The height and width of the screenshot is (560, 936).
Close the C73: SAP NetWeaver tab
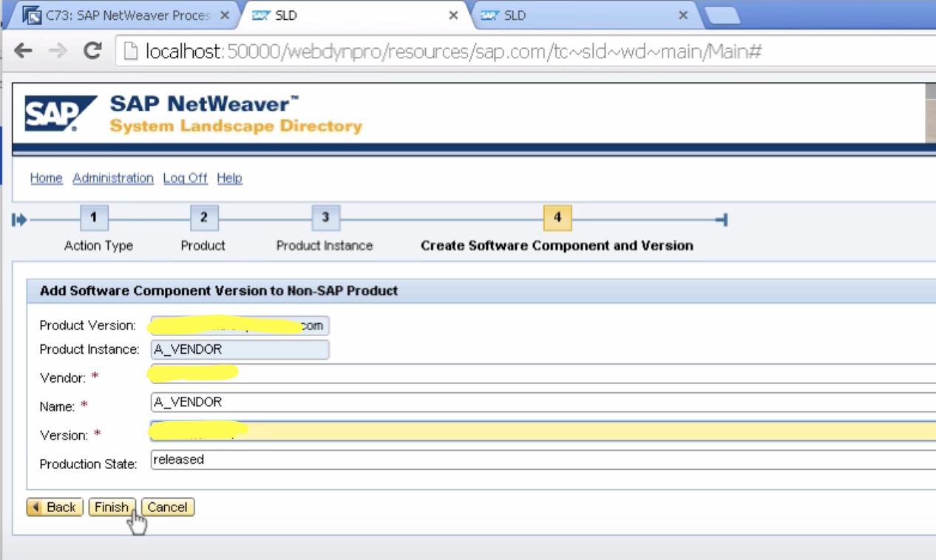pyautogui.click(x=225, y=15)
